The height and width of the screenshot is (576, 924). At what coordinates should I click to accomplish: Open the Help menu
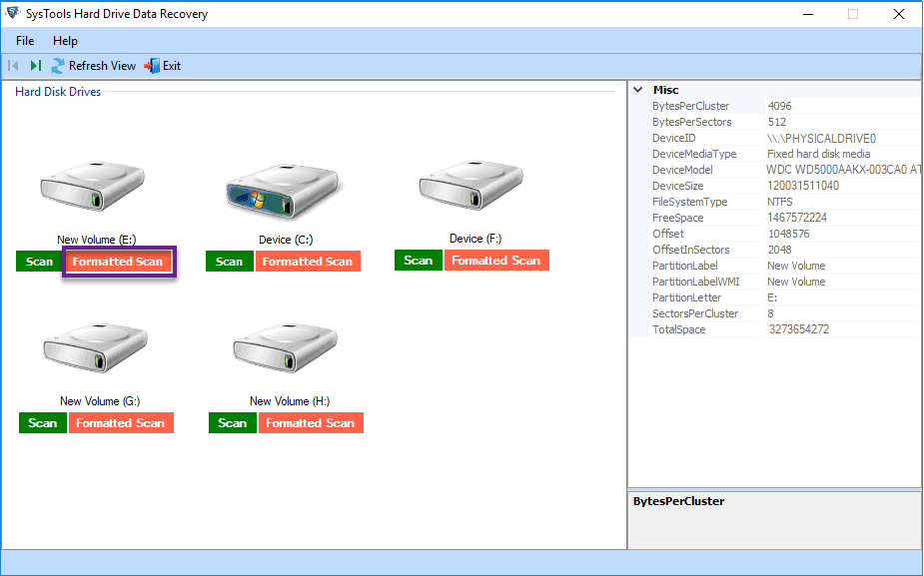coord(65,41)
